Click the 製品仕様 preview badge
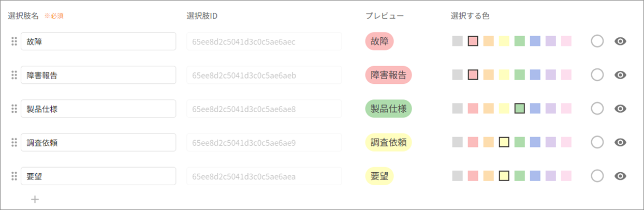The width and height of the screenshot is (644, 210). coord(388,109)
